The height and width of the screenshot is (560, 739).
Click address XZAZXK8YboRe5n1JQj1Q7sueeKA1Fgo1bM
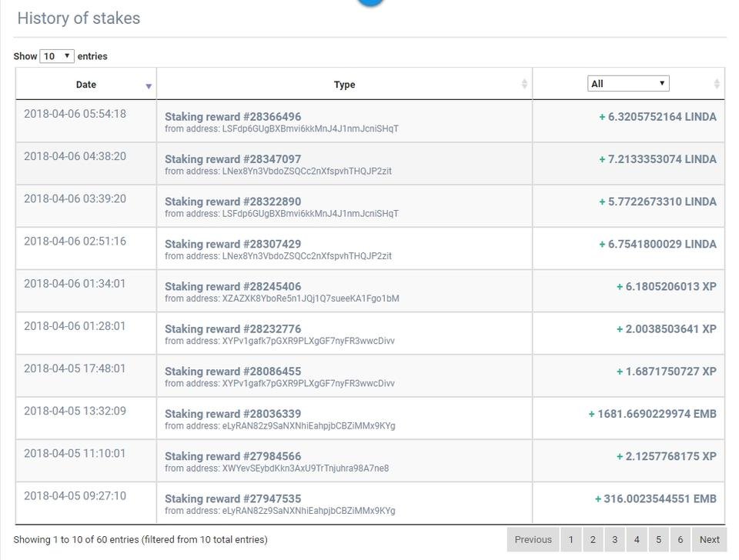tap(310, 298)
